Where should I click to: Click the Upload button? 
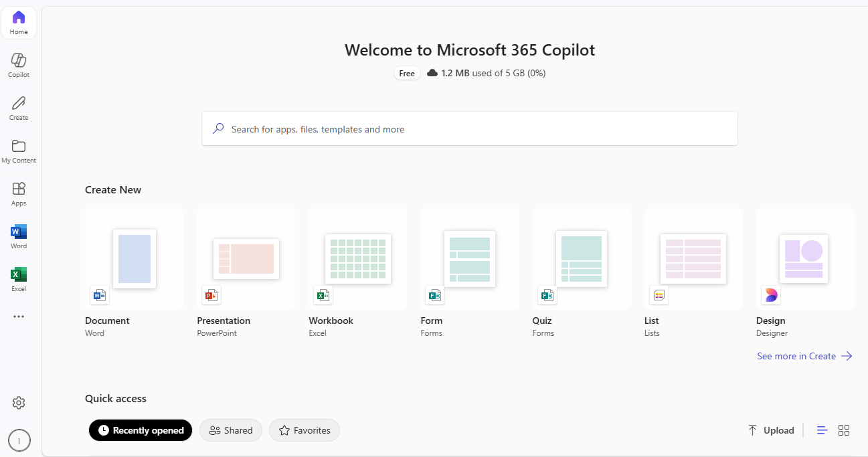pos(771,430)
